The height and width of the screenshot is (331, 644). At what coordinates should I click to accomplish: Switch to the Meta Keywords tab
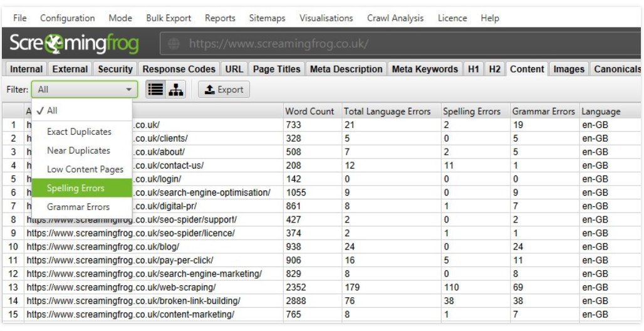[x=425, y=69]
